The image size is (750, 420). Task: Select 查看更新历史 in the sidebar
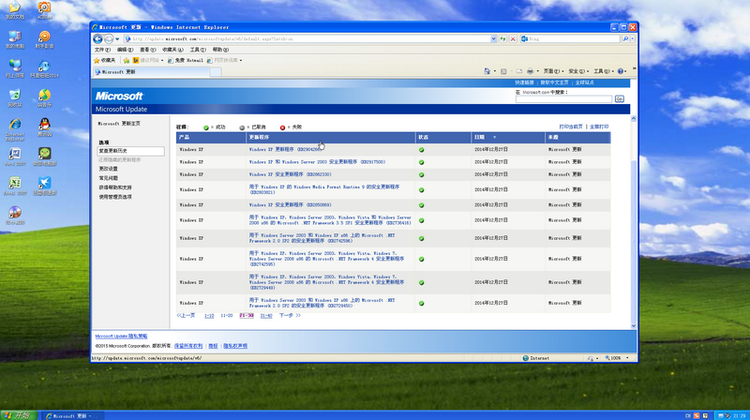point(131,151)
